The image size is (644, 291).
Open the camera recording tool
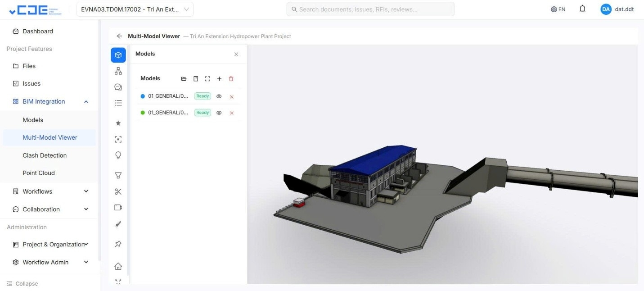tap(118, 208)
